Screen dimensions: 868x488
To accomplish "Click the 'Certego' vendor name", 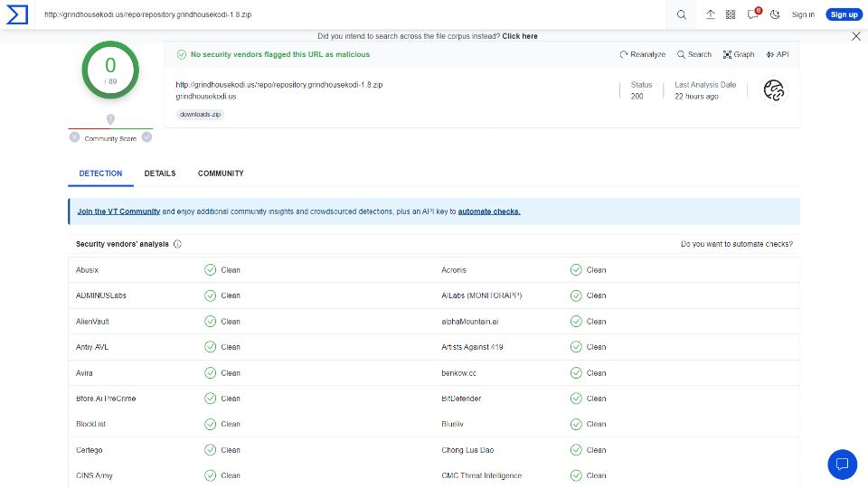I will (x=90, y=450).
